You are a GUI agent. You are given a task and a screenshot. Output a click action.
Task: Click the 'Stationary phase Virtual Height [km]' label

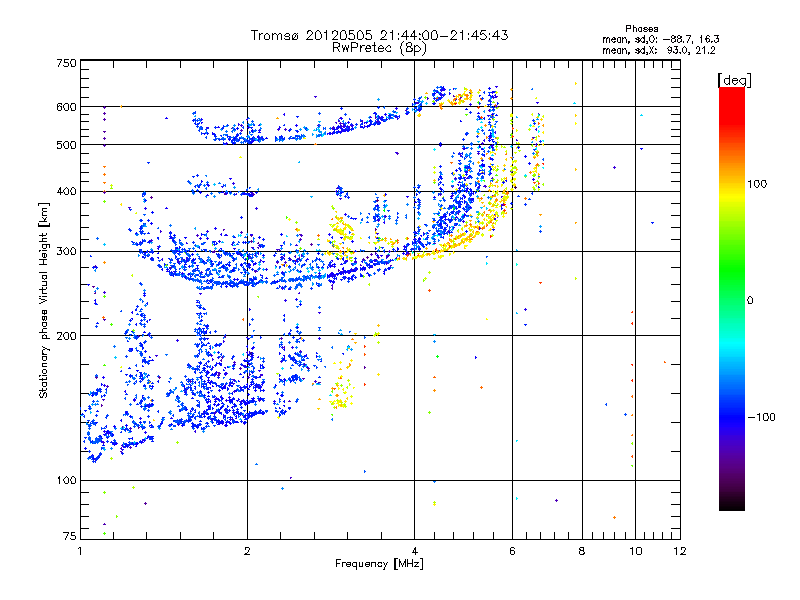[x=44, y=300]
